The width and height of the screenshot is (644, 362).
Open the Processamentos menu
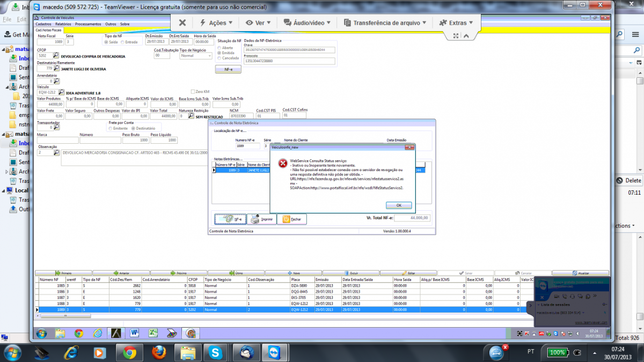tap(88, 24)
